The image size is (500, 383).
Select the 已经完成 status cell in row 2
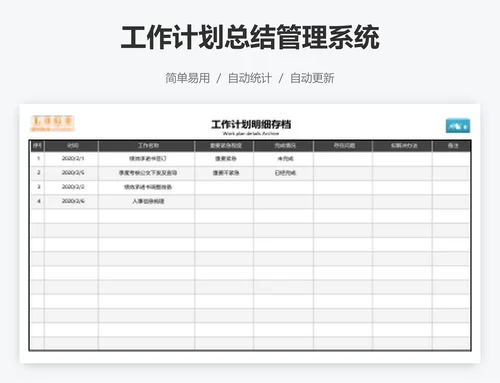pyautogui.click(x=284, y=173)
